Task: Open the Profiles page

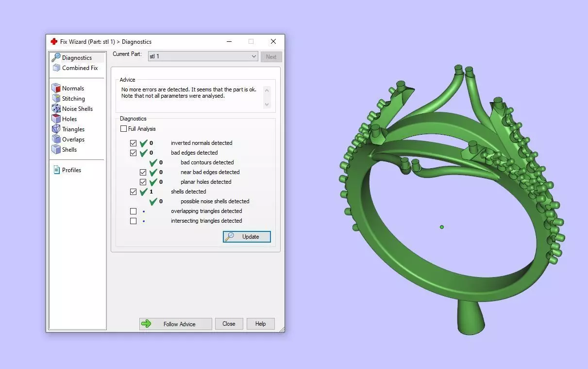Action: [71, 170]
